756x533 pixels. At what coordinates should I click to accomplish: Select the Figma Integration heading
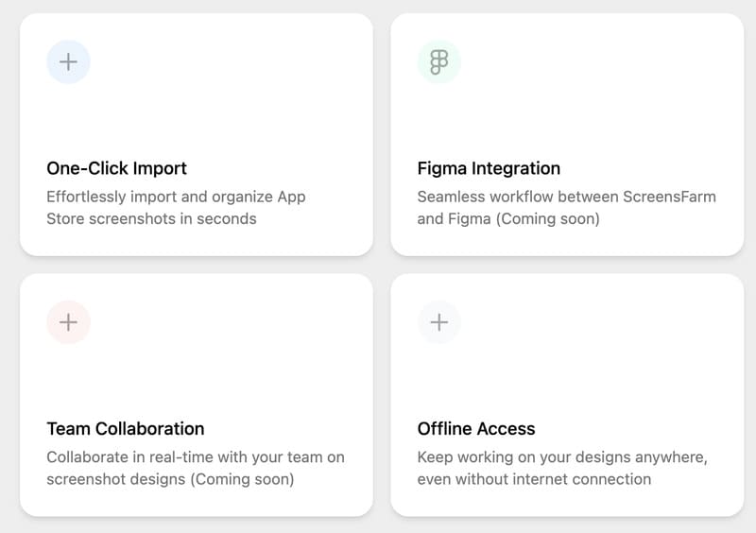coord(489,168)
